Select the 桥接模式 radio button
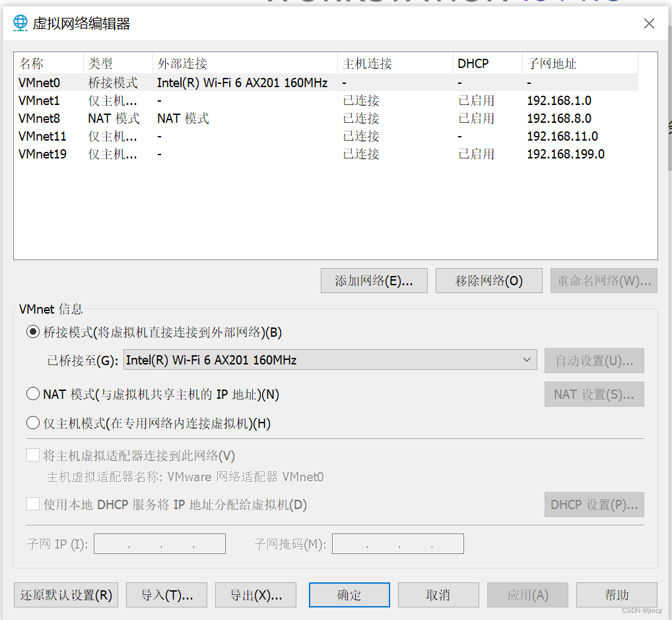Viewport: 672px width, 620px height. pos(33,332)
